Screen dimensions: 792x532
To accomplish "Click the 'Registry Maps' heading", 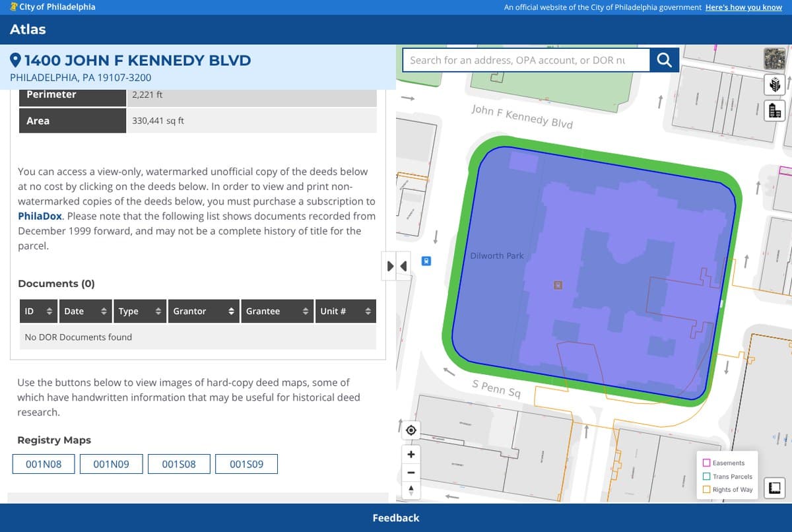I will pyautogui.click(x=54, y=440).
